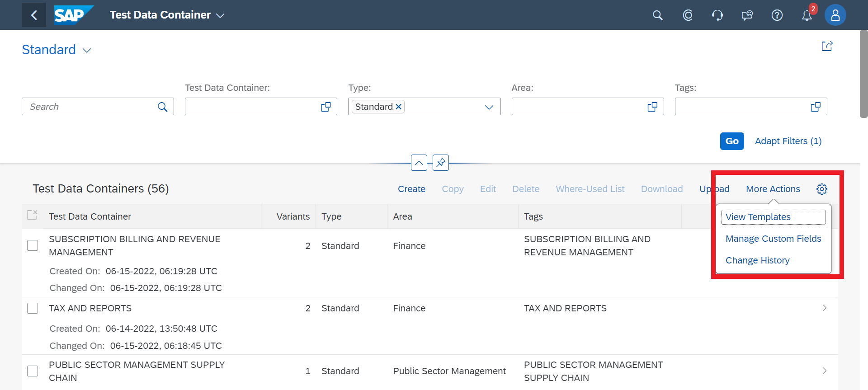
Task: Open value help for Area filter
Action: (652, 107)
